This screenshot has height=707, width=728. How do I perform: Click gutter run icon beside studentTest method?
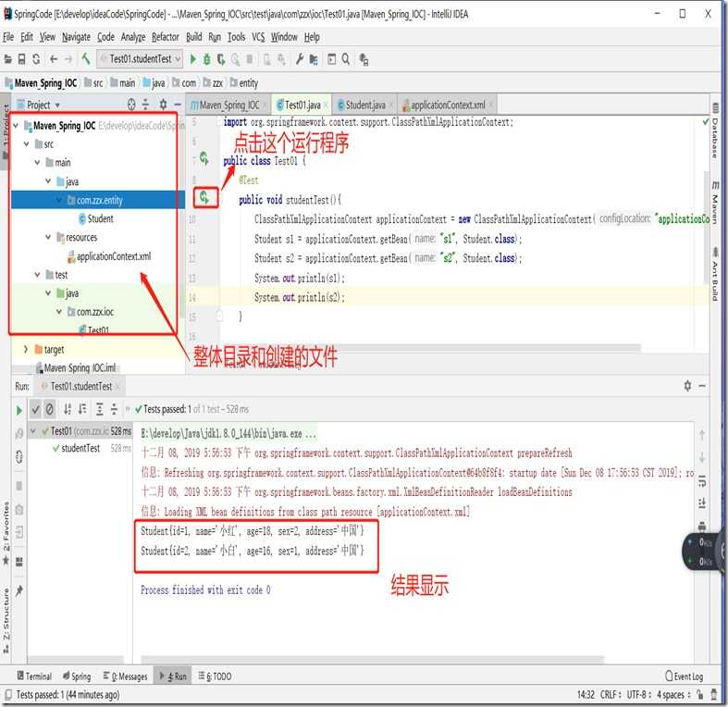(x=204, y=197)
